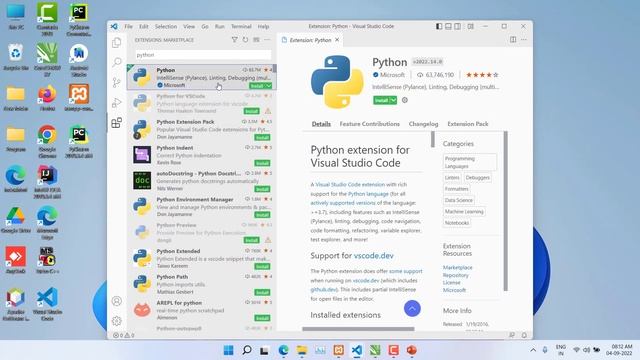Open the Explorer view in the activity bar
This screenshot has width=640, height=360.
click(117, 42)
